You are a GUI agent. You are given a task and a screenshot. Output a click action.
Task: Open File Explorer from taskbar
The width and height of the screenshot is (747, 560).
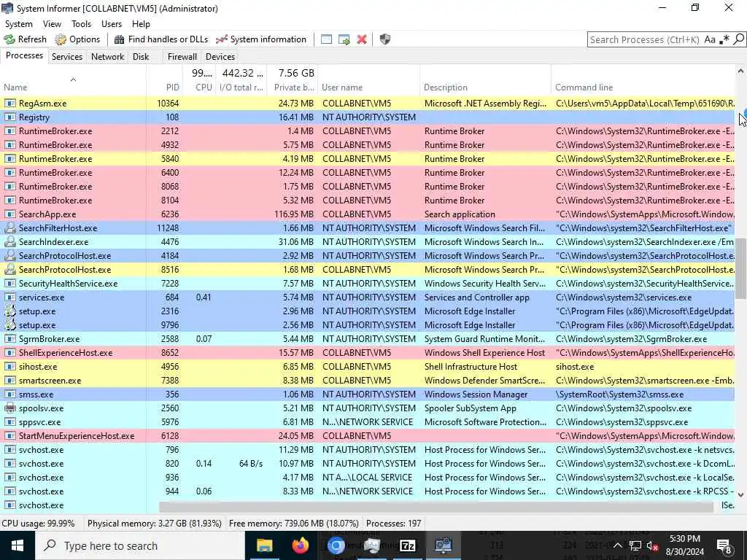[x=264, y=545]
